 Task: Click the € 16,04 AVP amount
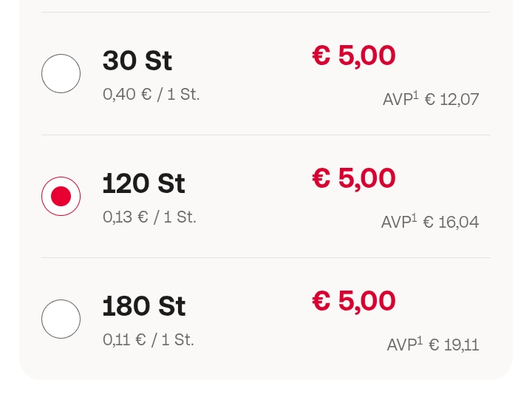tap(451, 222)
